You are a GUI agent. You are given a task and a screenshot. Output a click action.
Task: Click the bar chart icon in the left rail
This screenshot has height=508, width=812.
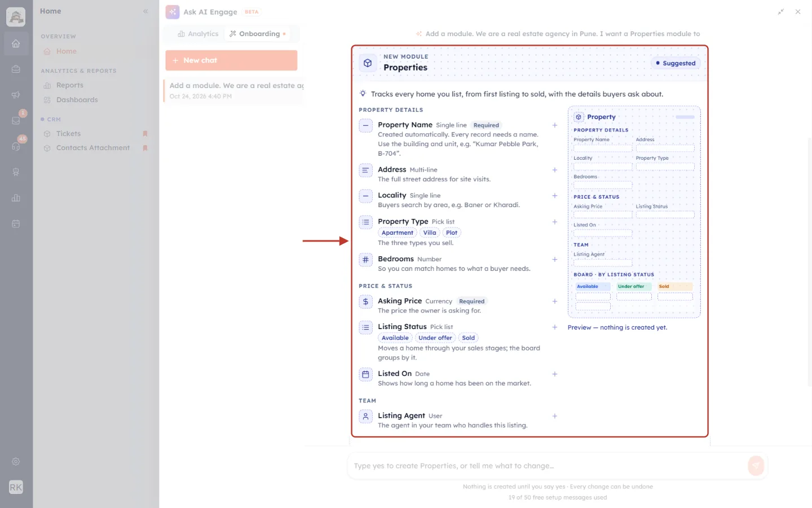[16, 198]
